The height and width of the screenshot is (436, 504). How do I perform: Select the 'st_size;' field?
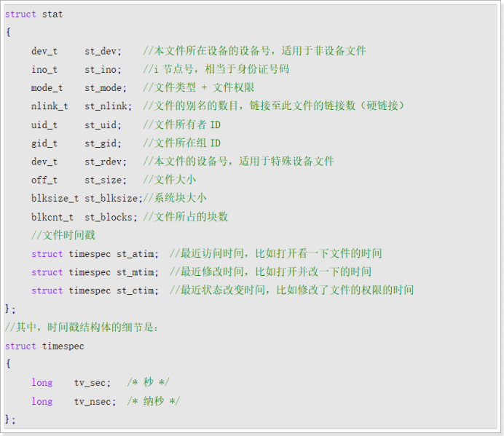[106, 180]
